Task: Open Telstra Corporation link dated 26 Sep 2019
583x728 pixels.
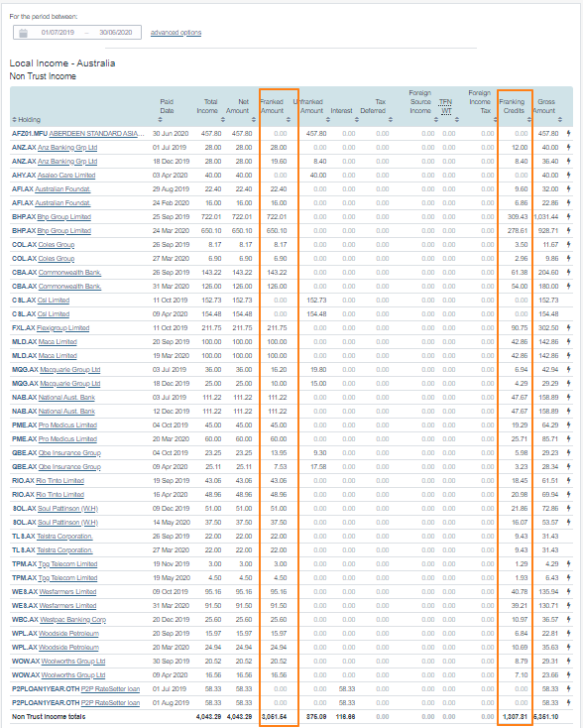Action: [65, 537]
